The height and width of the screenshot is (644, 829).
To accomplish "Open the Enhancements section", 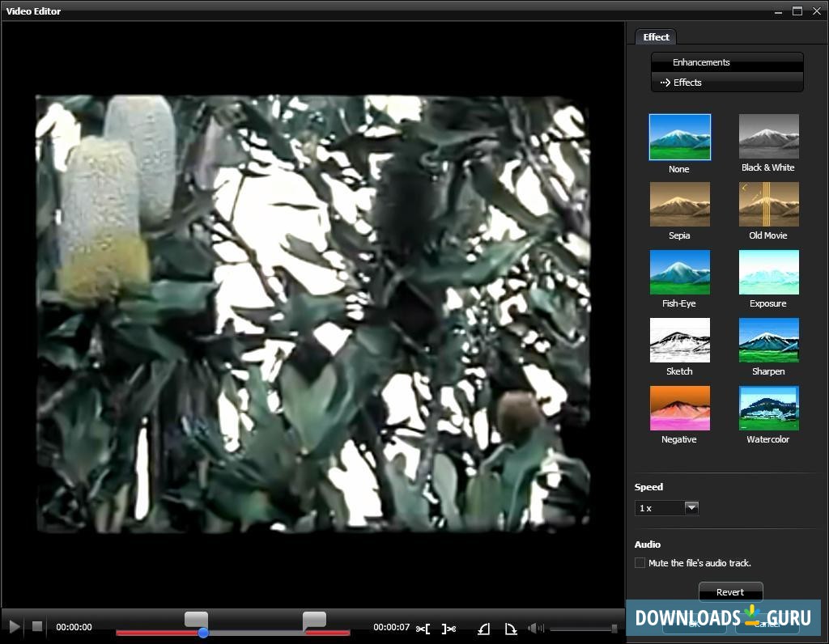I will click(x=727, y=62).
